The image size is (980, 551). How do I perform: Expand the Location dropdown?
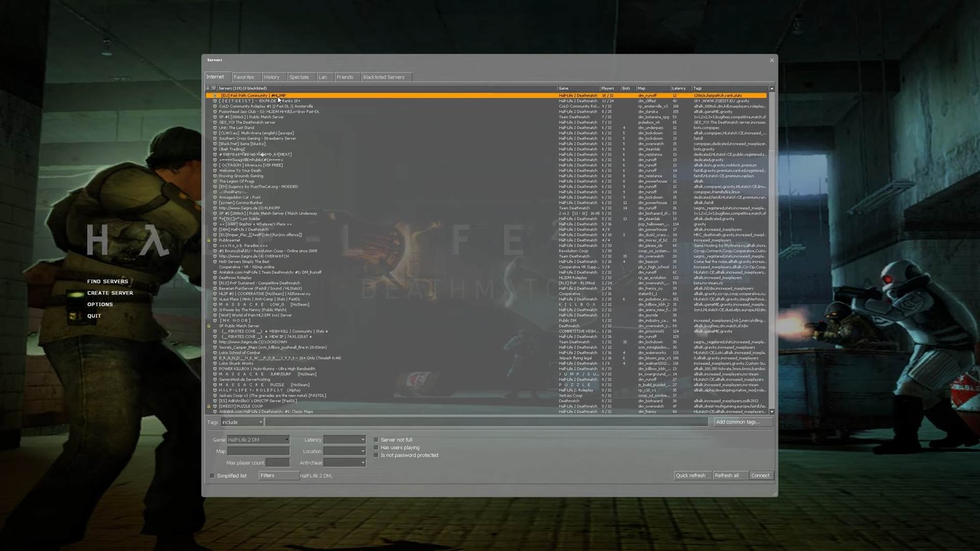(344, 451)
